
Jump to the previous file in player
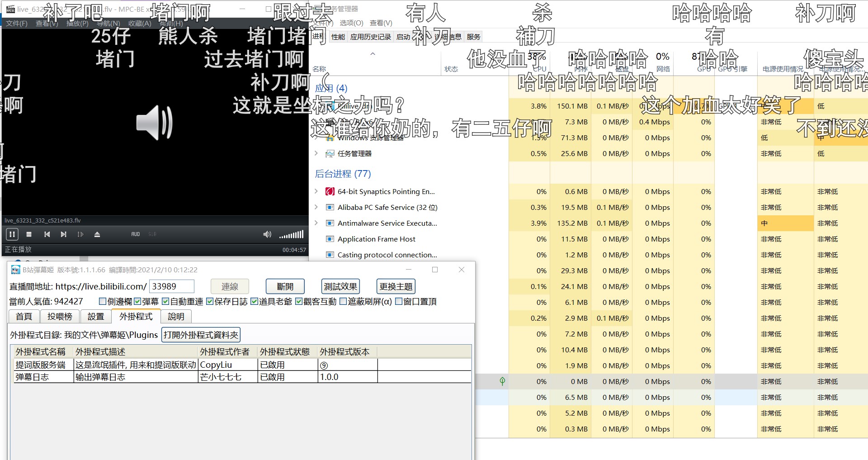point(47,234)
